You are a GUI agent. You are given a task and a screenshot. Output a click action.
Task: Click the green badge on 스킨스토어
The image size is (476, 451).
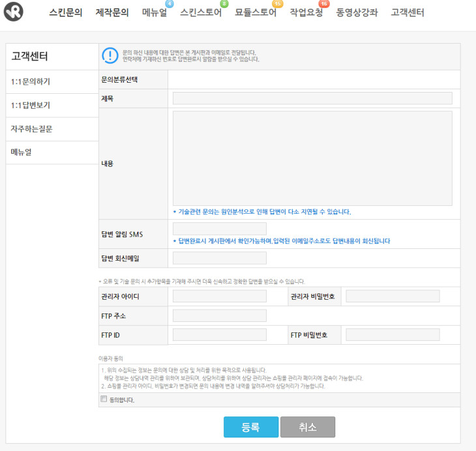point(224,4)
